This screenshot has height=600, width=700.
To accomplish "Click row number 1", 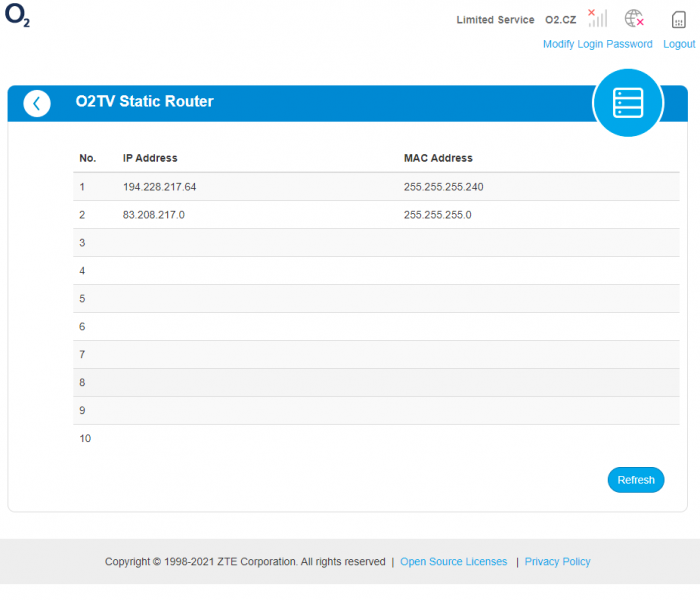I will click(x=82, y=187).
